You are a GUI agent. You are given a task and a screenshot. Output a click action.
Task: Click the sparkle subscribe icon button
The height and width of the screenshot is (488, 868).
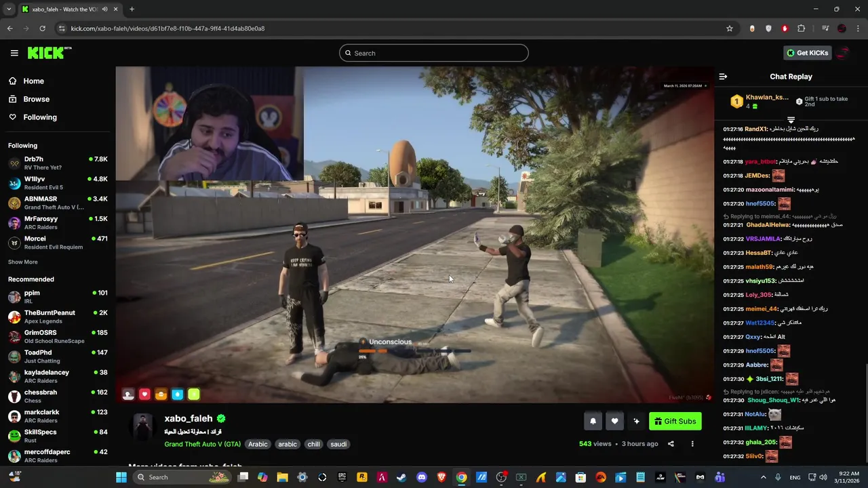pyautogui.click(x=636, y=421)
